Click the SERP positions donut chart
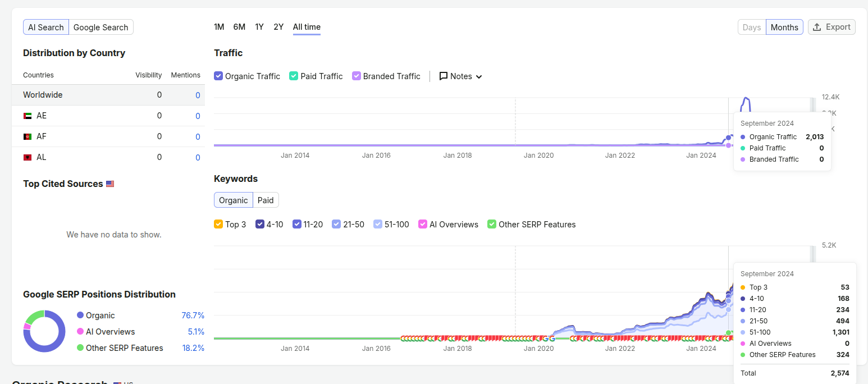This screenshot has width=868, height=384. 44,331
